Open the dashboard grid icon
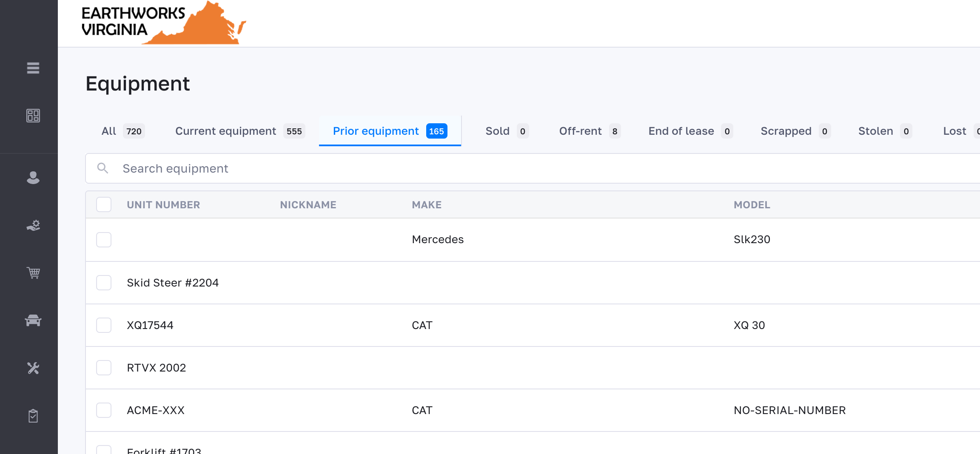980x454 pixels. pos(33,116)
